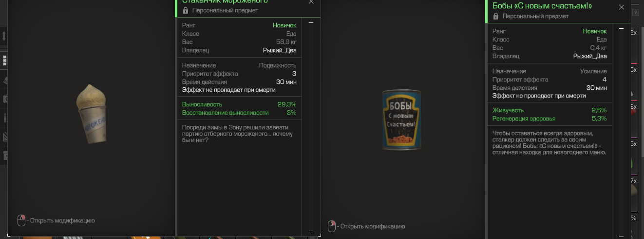Click the mouse icon below the beans can preview
The width and height of the screenshot is (644, 239).
coord(332,226)
